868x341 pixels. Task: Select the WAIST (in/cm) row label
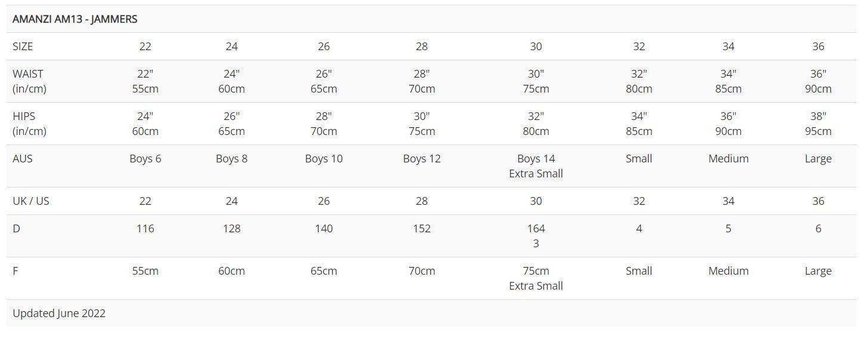[x=29, y=81]
